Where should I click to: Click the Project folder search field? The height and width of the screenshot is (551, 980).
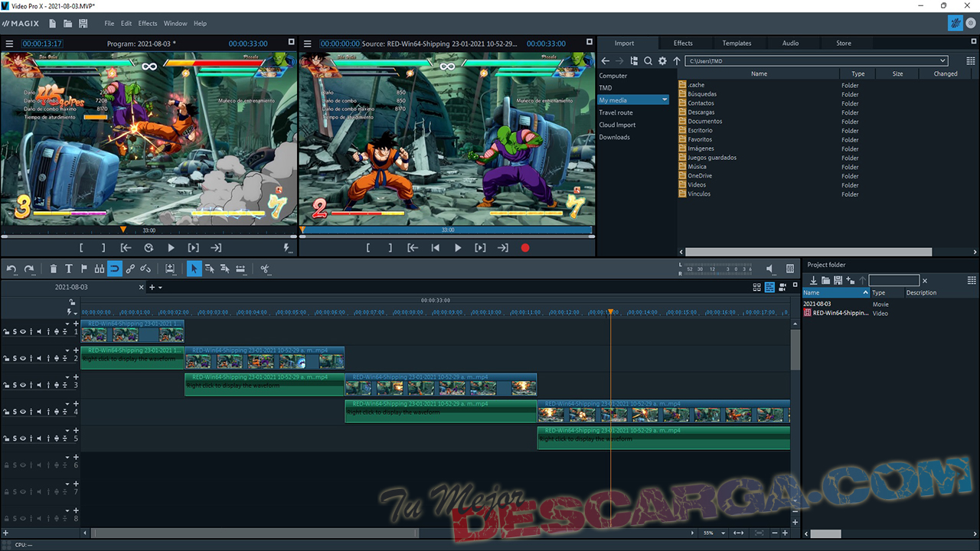pos(893,281)
